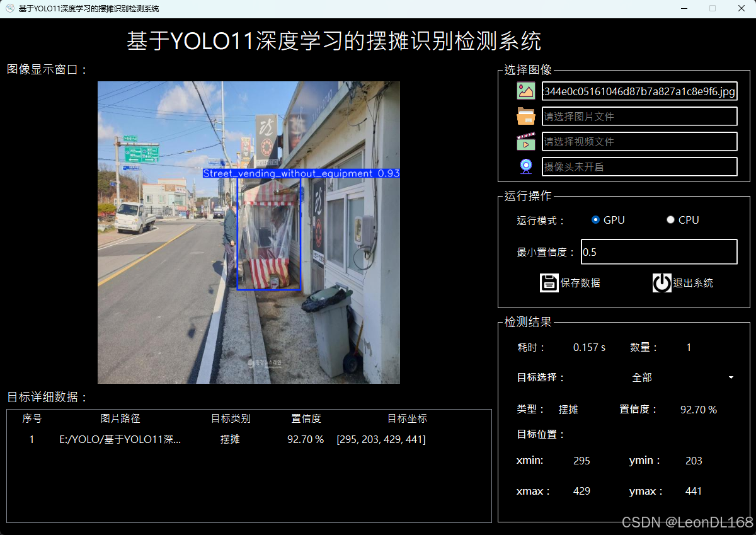Click the 类型 value 摆摊 in results
The width and height of the screenshot is (756, 535).
click(568, 410)
